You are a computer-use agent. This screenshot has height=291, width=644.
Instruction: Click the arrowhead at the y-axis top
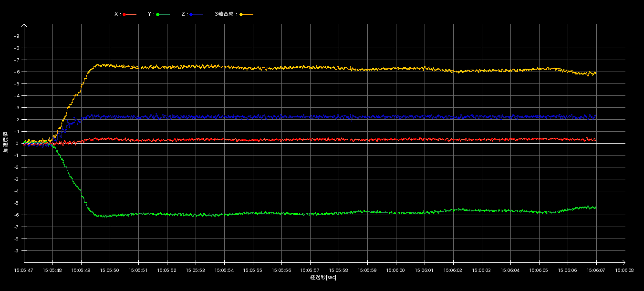(x=24, y=26)
